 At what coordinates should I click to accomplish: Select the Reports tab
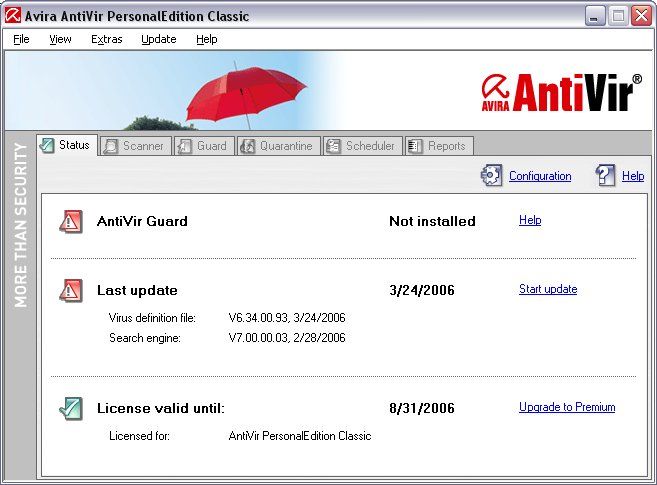(438, 146)
